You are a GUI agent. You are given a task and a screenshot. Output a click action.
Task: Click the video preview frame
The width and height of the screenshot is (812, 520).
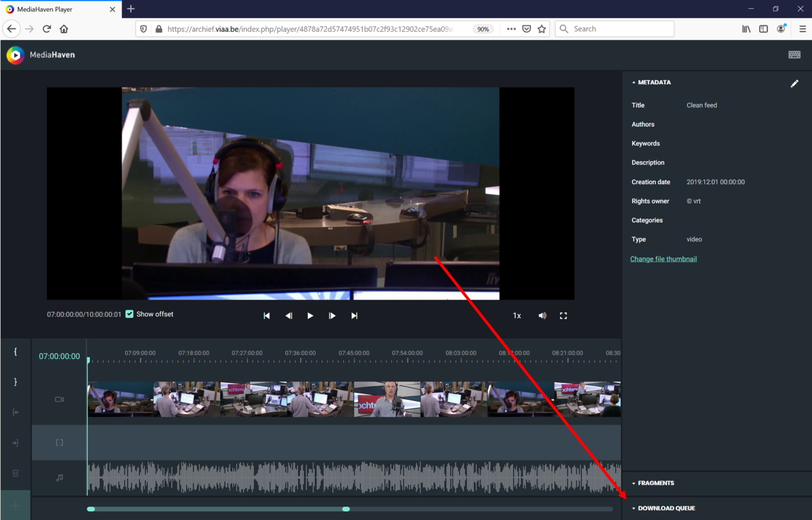point(311,193)
